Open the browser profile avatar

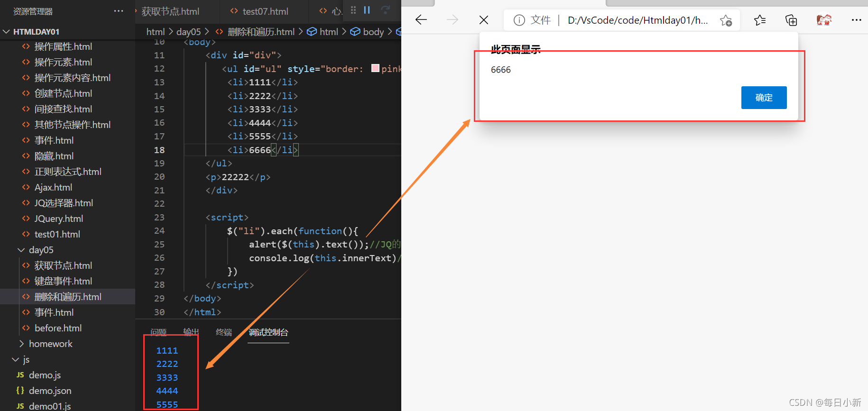(824, 20)
